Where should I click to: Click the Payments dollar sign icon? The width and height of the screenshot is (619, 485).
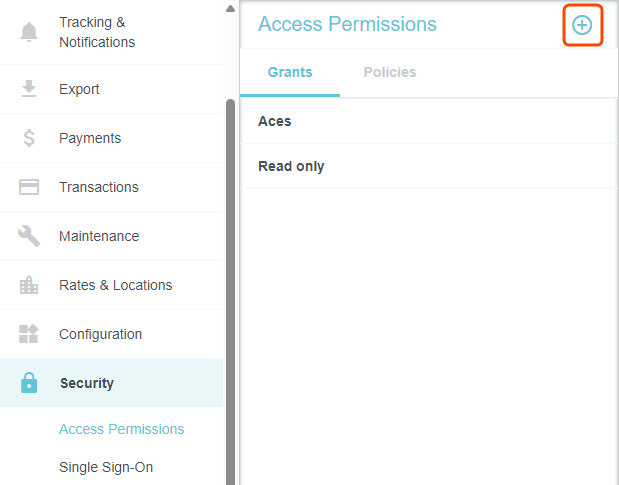29,138
